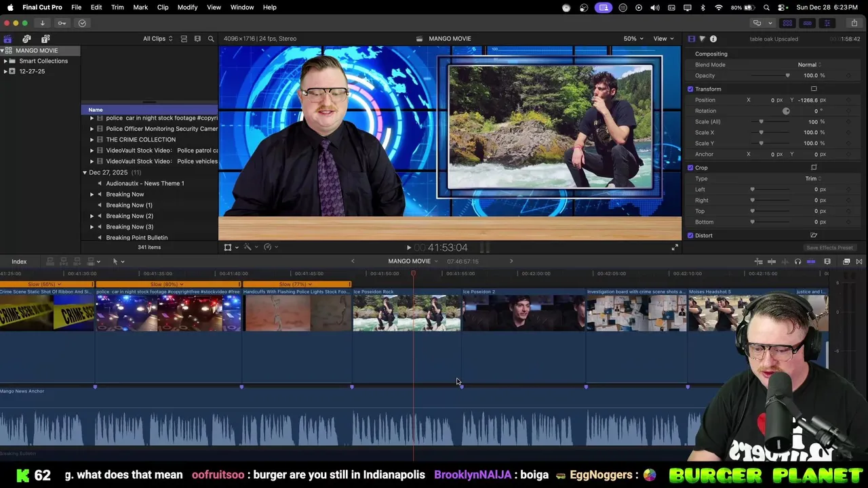Viewport: 868px width, 488px height.
Task: Expand the 12-27-25 event
Action: pyautogui.click(x=5, y=71)
